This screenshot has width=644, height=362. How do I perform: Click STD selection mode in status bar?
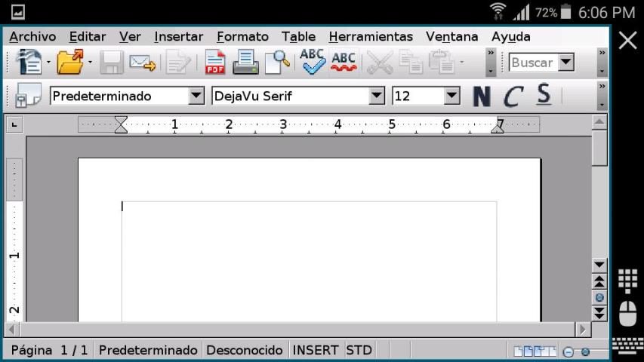click(x=359, y=351)
